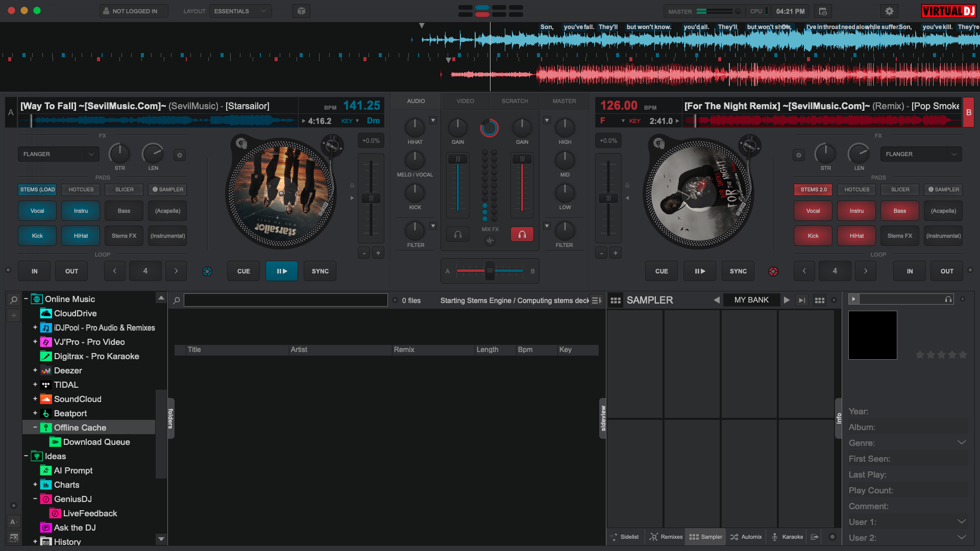Click the crossfader handle
Image resolution: width=980 pixels, height=551 pixels.
[x=490, y=271]
